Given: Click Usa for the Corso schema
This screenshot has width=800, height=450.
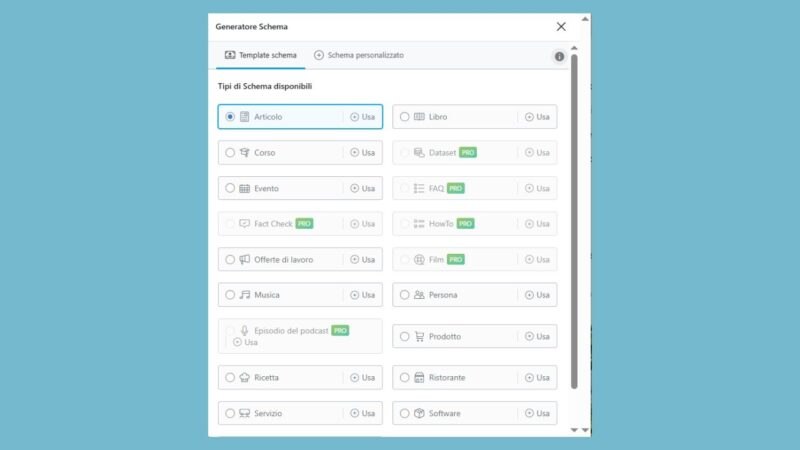Looking at the screenshot, I should (x=363, y=153).
